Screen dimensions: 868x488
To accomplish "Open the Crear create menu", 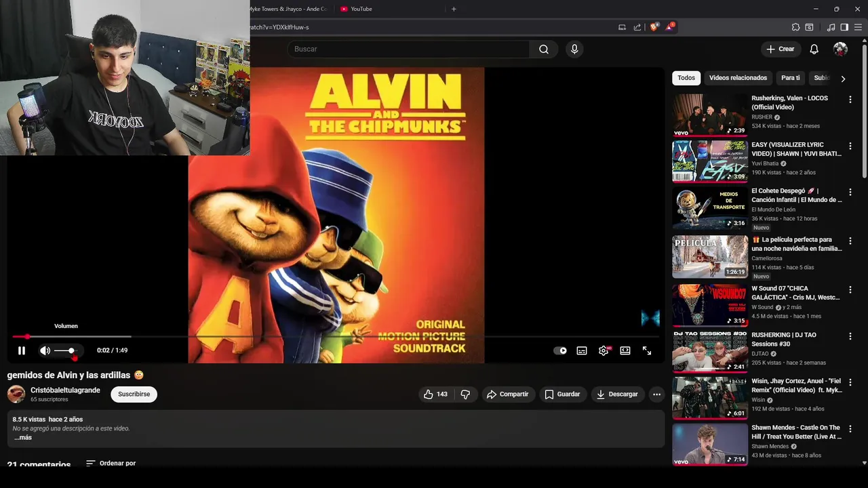I will point(780,49).
